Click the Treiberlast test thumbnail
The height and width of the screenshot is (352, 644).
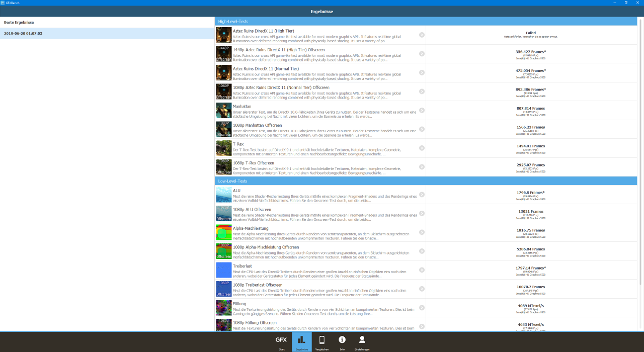pyautogui.click(x=224, y=270)
